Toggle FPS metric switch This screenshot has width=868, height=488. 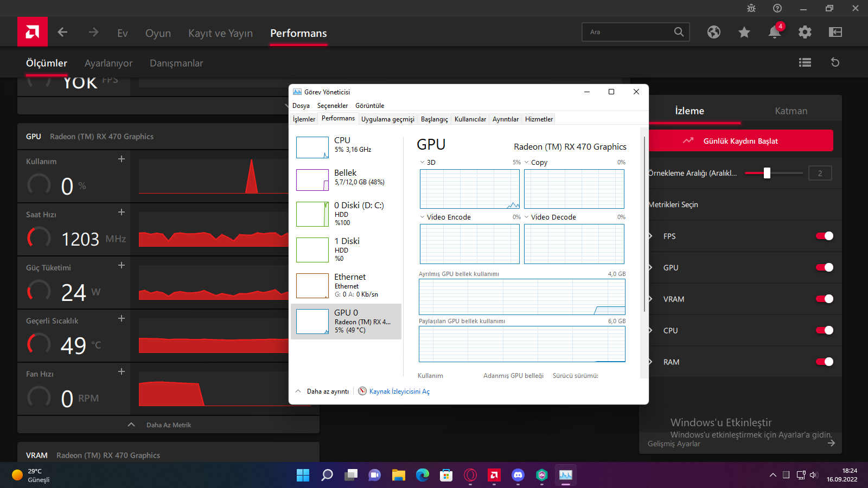coord(825,236)
